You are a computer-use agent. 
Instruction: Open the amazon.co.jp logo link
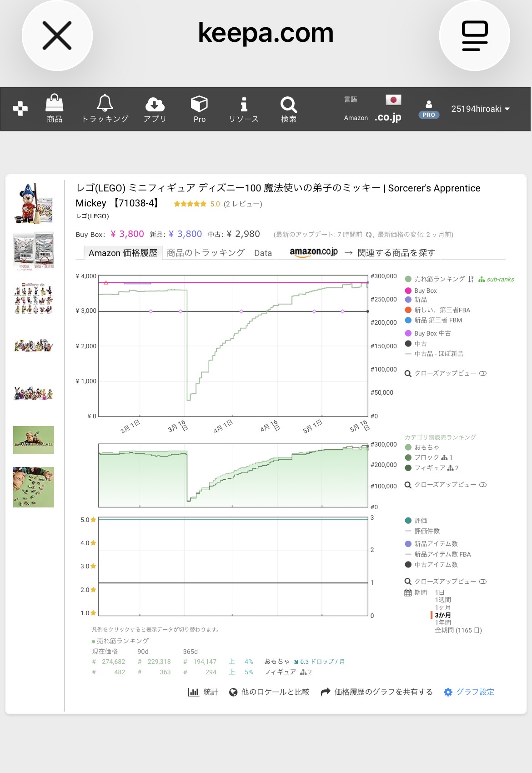(x=314, y=252)
